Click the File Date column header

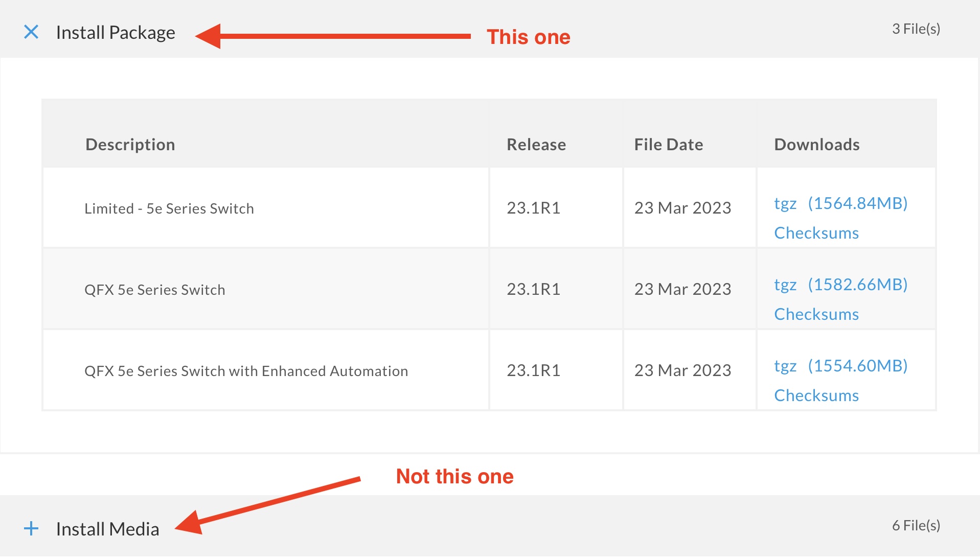(669, 145)
